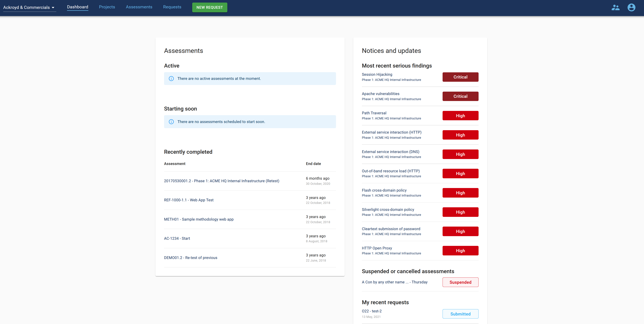Image resolution: width=644 pixels, height=324 pixels.
Task: Open REF-1000-1.1 Web App Test assessment
Action: coord(189,200)
